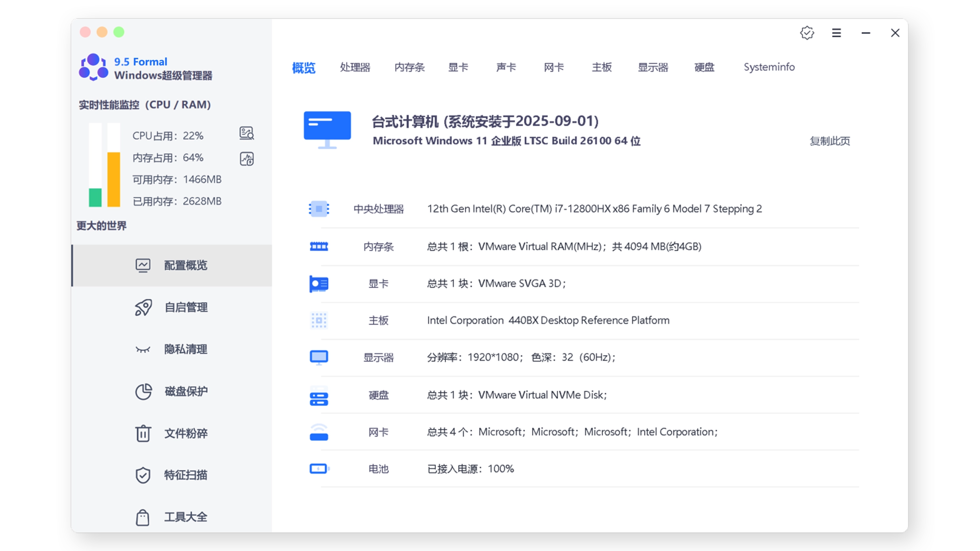This screenshot has height=551, width=980.
Task: Open the hamburger menu icon
Action: [836, 33]
